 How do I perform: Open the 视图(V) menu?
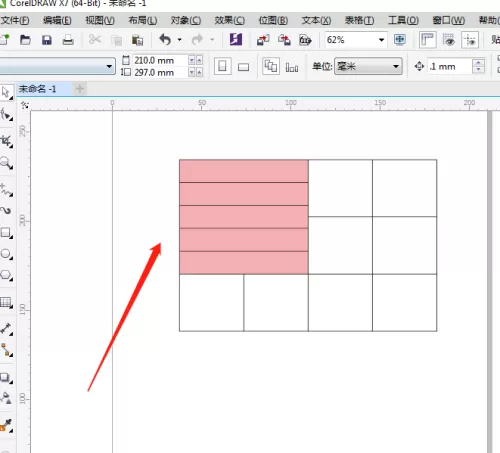(100, 21)
